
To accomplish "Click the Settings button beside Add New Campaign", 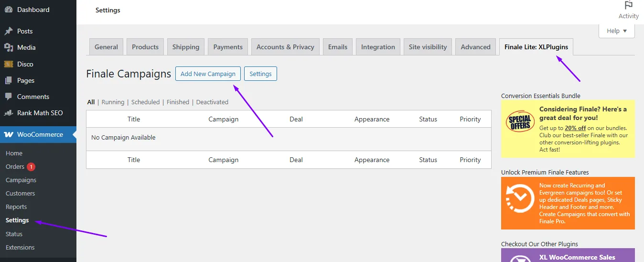I will (260, 74).
